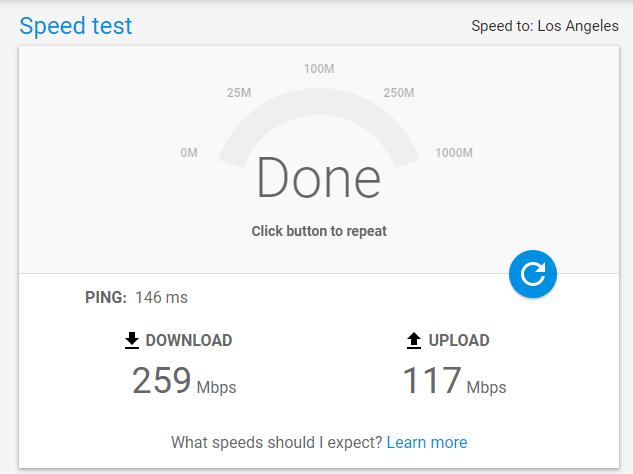This screenshot has height=474, width=633.
Task: Click the DOWNLOAD label
Action: tap(189, 341)
